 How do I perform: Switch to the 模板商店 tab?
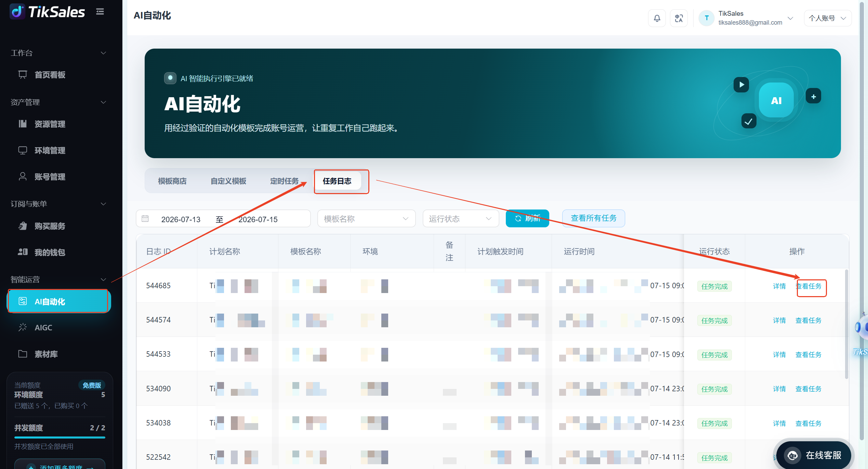click(x=172, y=181)
